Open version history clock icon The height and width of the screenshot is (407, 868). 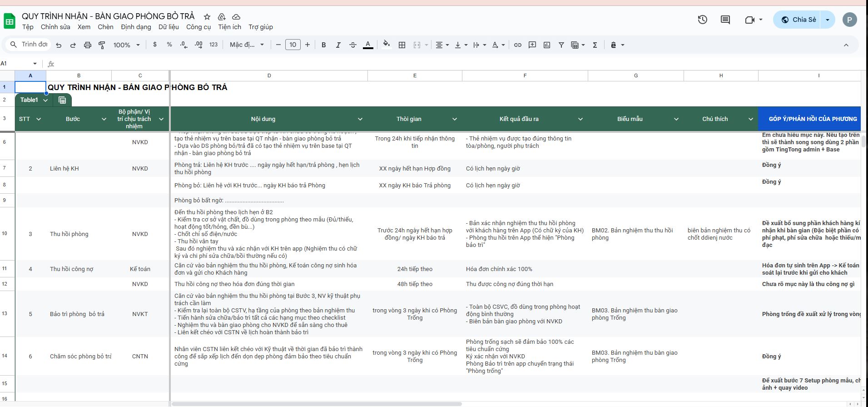coord(702,20)
